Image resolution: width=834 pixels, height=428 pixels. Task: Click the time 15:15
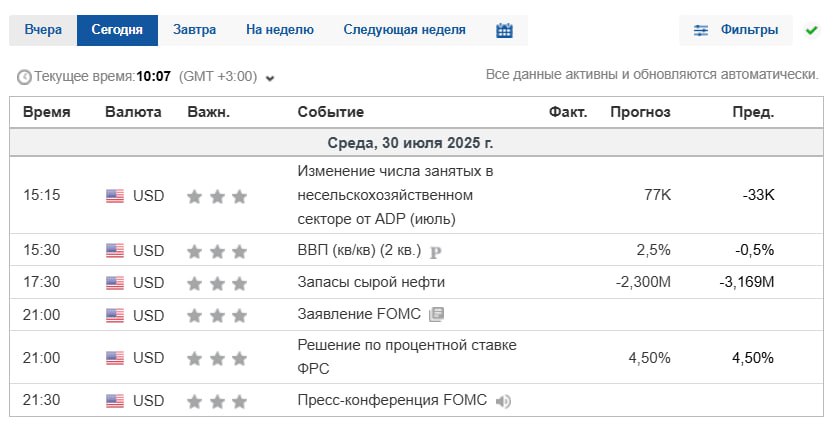click(41, 195)
